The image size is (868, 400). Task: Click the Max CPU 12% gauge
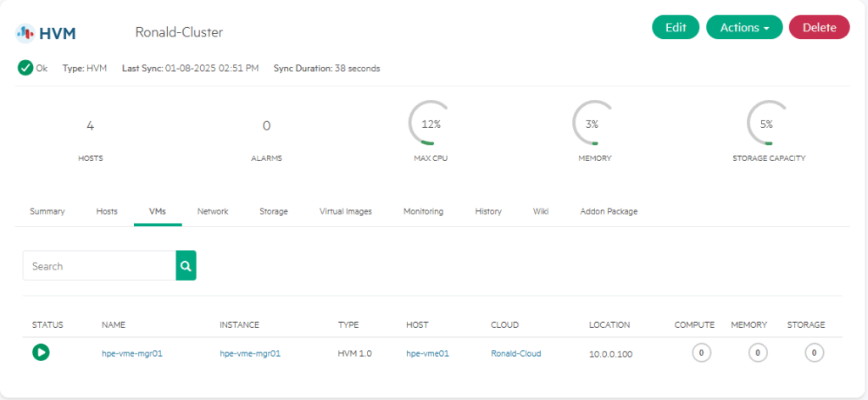point(431,124)
